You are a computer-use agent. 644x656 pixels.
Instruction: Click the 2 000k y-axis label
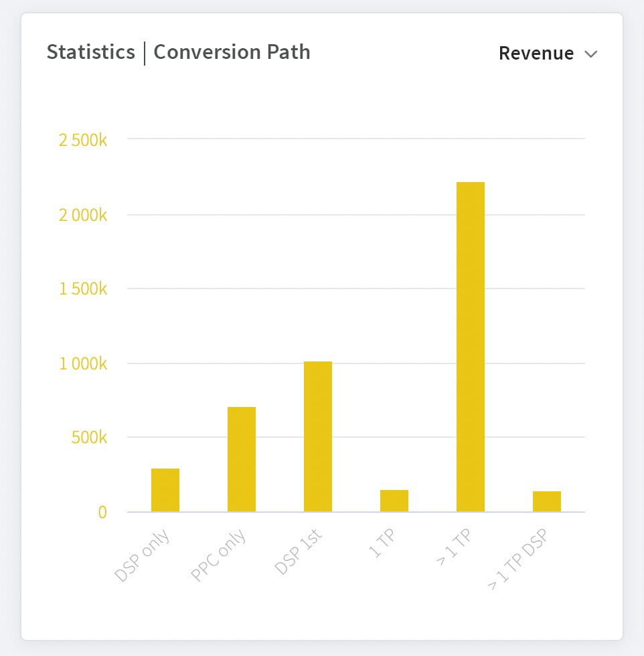(x=84, y=215)
